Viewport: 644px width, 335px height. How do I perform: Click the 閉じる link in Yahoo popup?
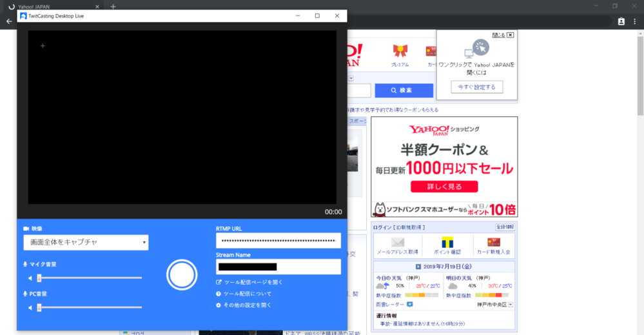498,35
